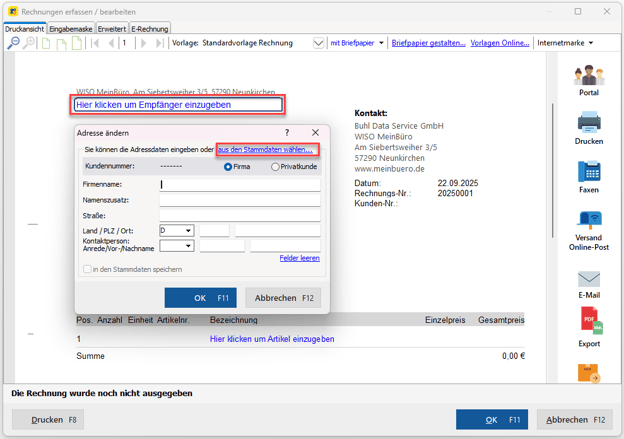Expand the 'mit Briefpapier' dropdown
The width and height of the screenshot is (624, 439).
[381, 43]
